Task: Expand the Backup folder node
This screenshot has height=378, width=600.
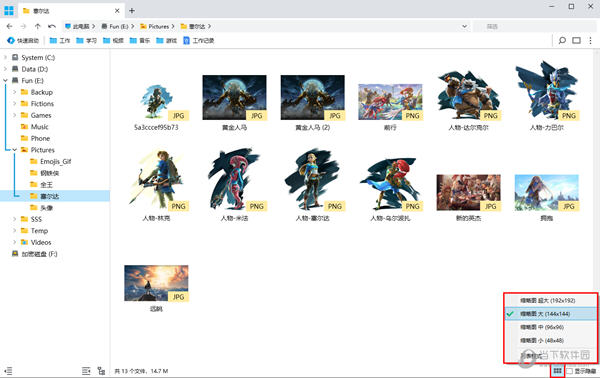Action: (15, 92)
